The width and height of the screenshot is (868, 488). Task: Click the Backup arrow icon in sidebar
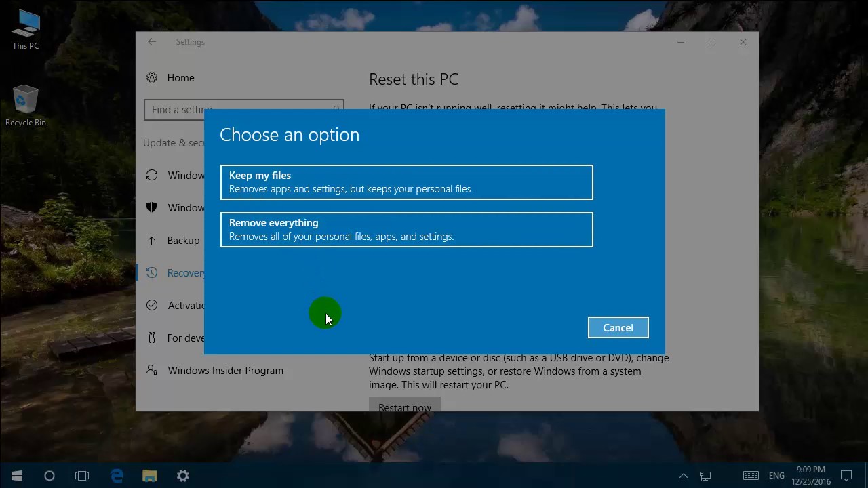coord(152,240)
